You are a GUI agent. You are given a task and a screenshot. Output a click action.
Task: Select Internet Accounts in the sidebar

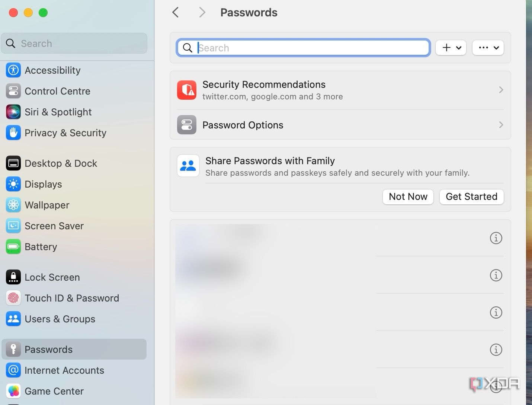pos(64,370)
